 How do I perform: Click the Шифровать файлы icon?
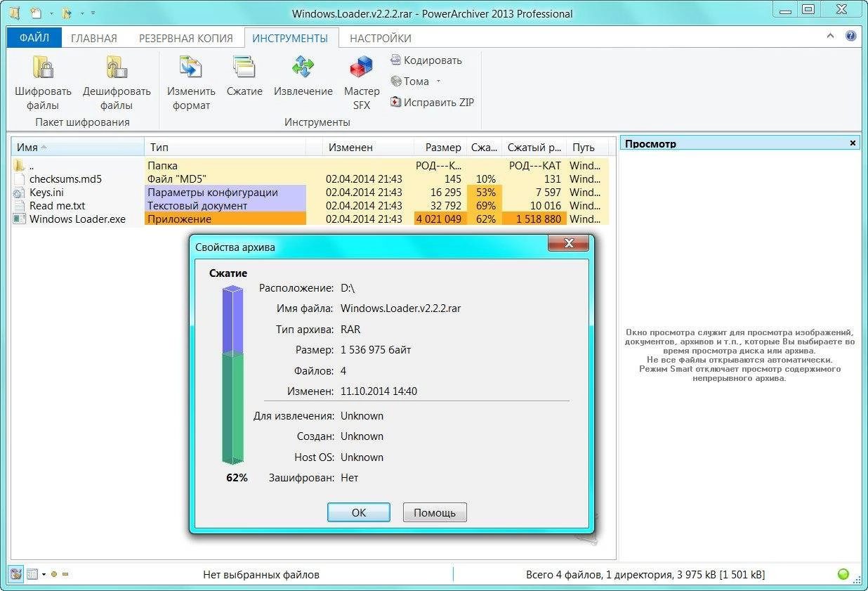tap(43, 67)
